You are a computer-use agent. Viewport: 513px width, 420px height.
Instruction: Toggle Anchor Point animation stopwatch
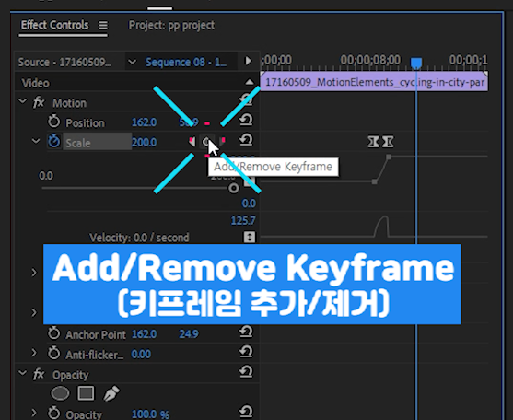(x=54, y=333)
